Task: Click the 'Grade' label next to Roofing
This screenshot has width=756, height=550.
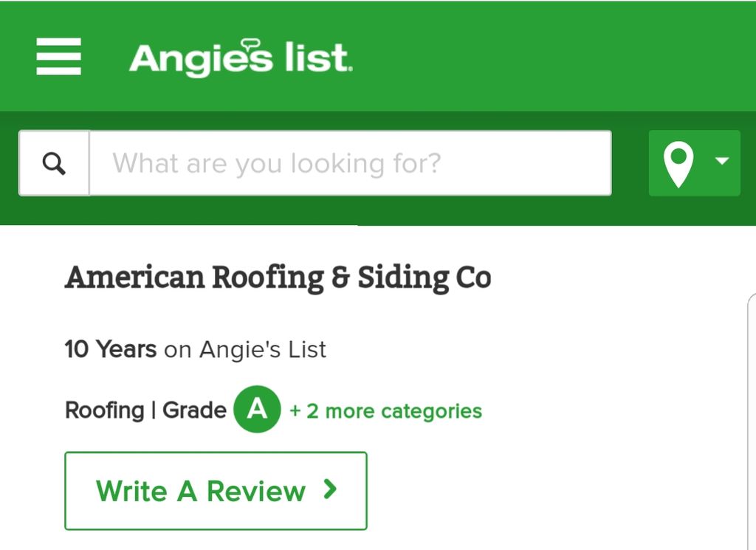Action: point(194,410)
